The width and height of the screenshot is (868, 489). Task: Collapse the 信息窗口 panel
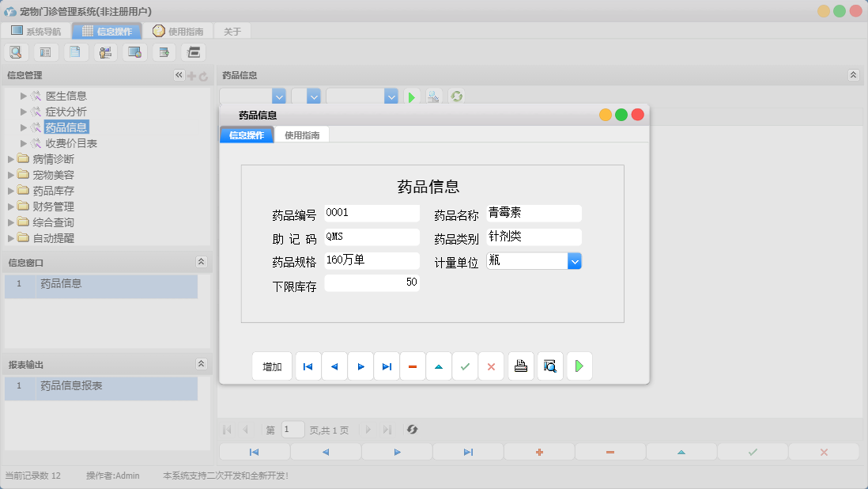[202, 262]
